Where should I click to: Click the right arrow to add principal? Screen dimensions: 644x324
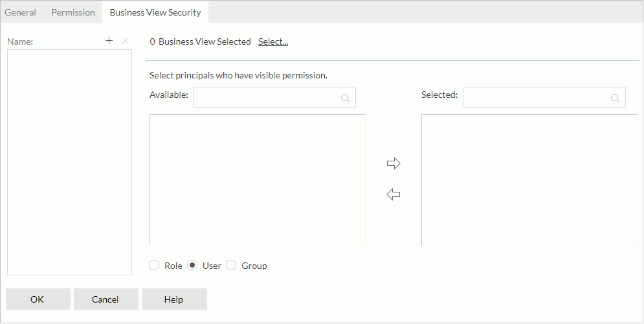394,163
